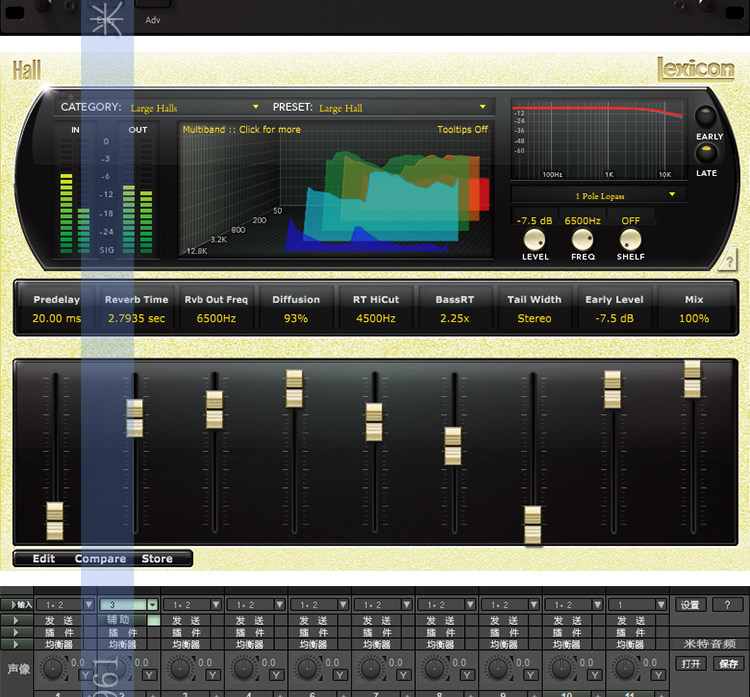
Task: Click the BassRT fader handle
Action: click(x=453, y=446)
